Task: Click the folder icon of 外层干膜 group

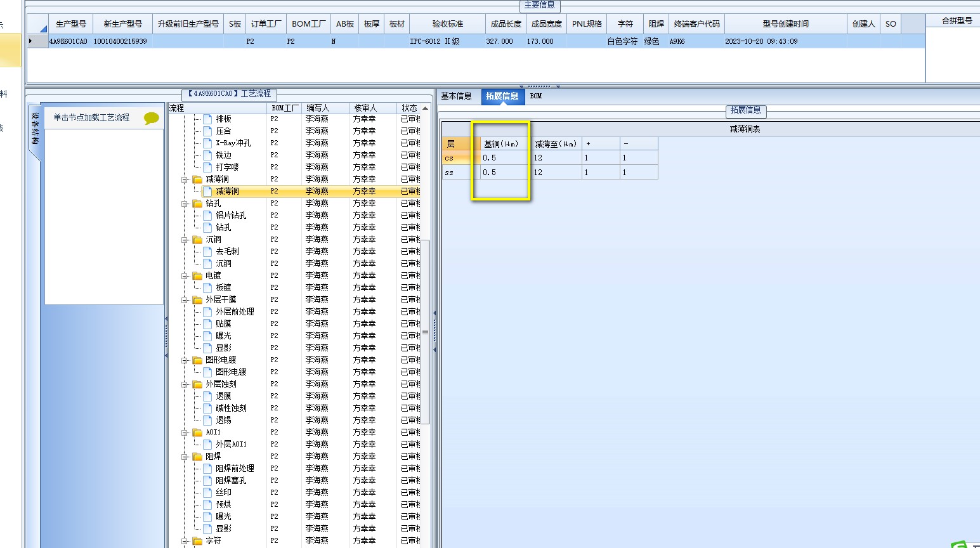Action: coord(197,299)
